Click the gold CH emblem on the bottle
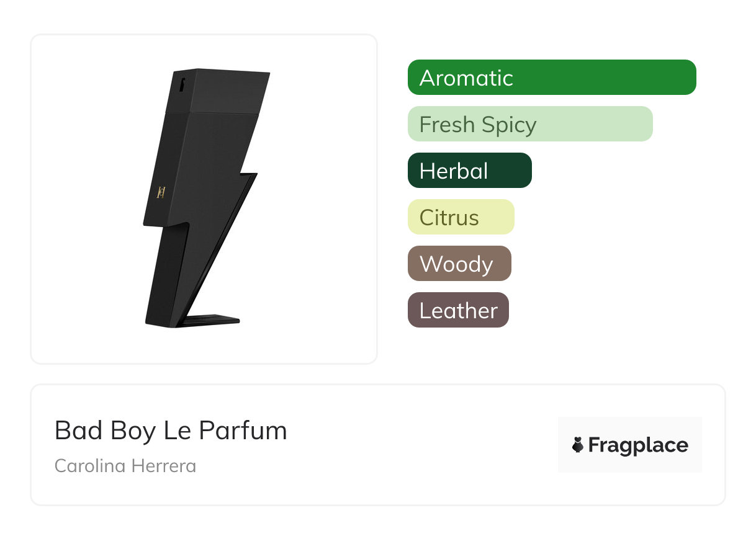756x536 pixels. coord(160,192)
